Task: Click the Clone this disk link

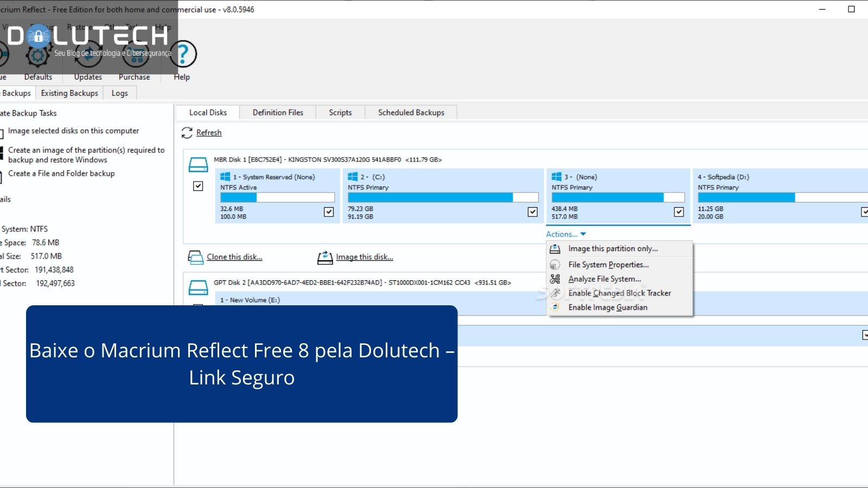Action: 234,257
